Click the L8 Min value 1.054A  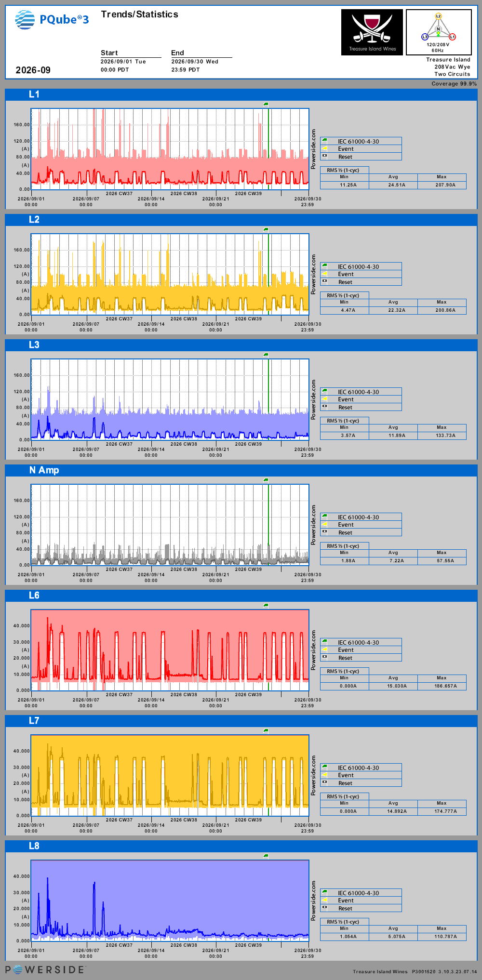point(348,937)
